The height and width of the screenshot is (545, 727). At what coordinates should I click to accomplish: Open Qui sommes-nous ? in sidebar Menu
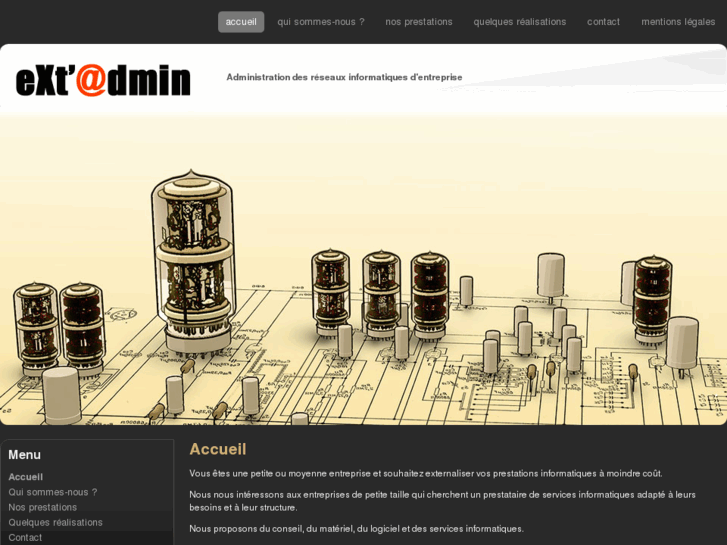coord(53,492)
